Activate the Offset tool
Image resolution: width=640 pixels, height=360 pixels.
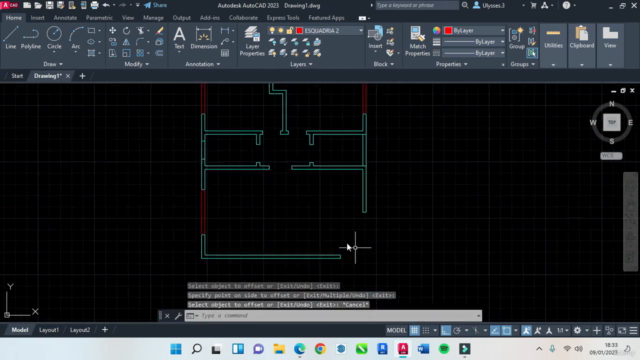click(x=159, y=53)
